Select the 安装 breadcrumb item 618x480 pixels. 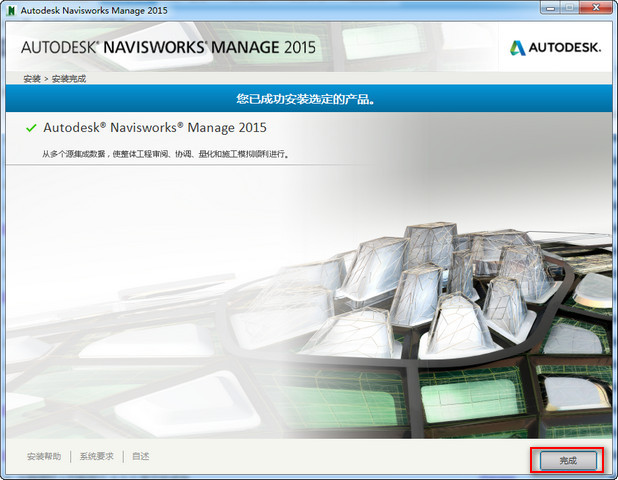tap(31, 78)
